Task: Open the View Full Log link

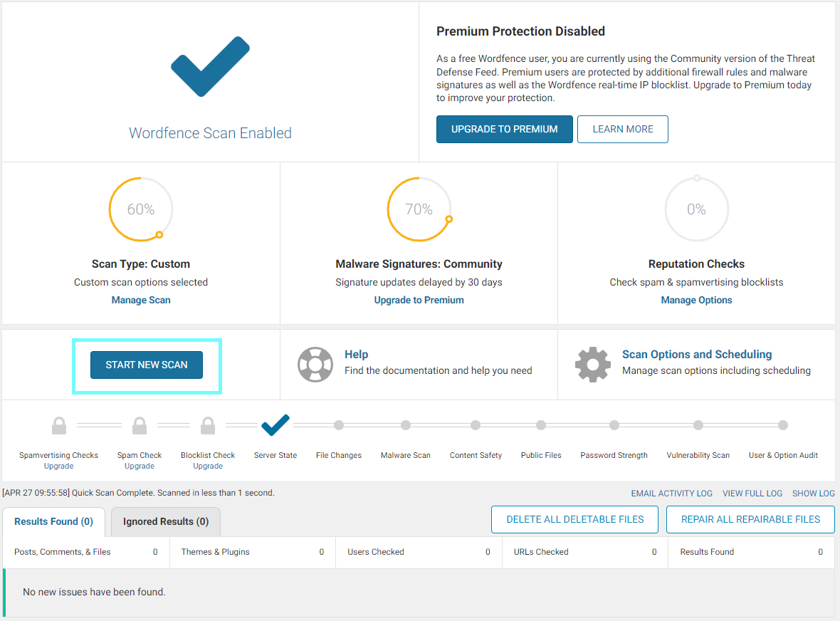Action: coord(752,493)
